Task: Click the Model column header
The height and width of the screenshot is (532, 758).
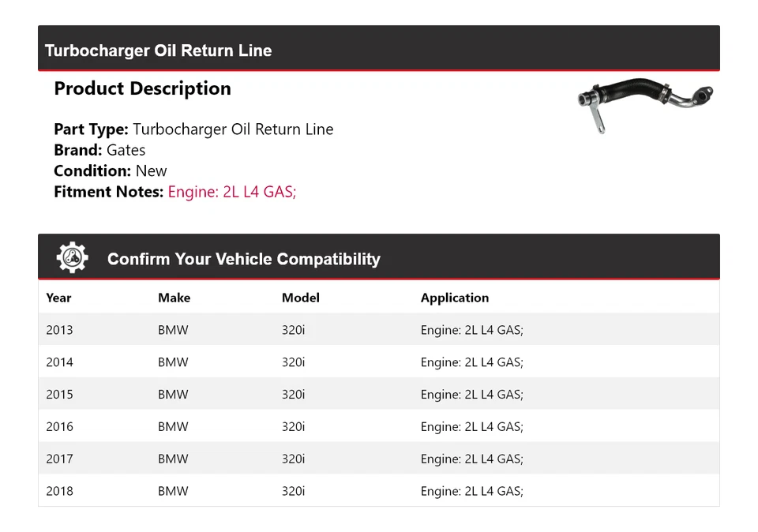Action: [x=300, y=298]
